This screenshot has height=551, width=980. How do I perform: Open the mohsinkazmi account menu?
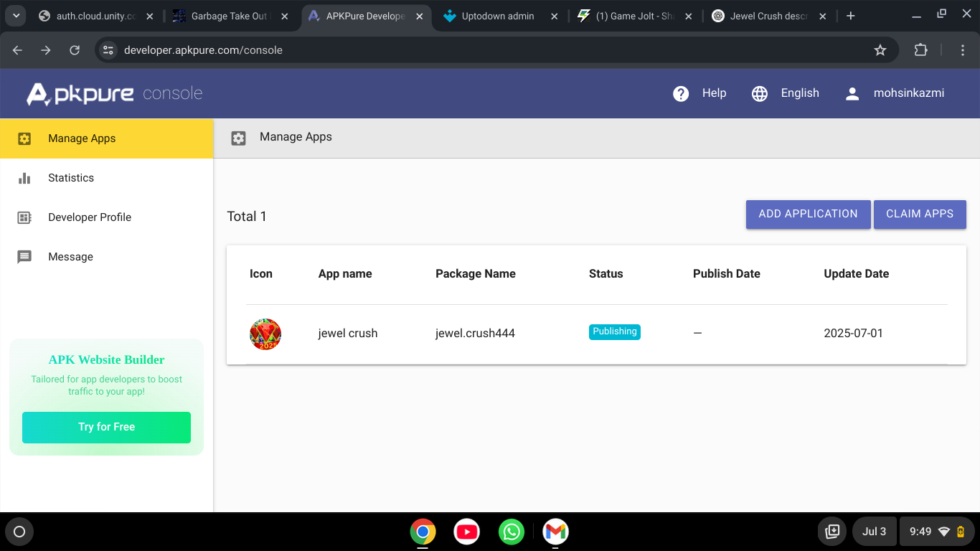pyautogui.click(x=909, y=93)
